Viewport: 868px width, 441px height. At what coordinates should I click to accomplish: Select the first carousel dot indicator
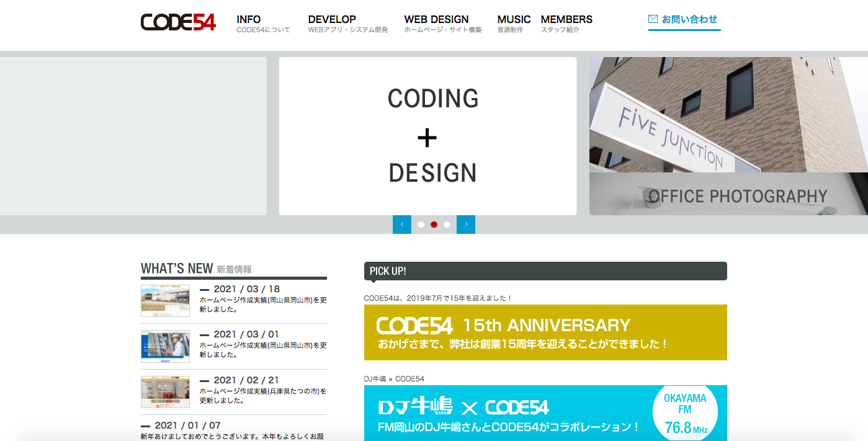point(421,225)
